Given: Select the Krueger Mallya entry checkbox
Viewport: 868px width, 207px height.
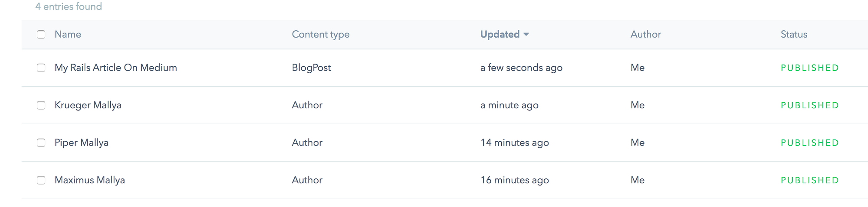Looking at the screenshot, I should click(41, 105).
